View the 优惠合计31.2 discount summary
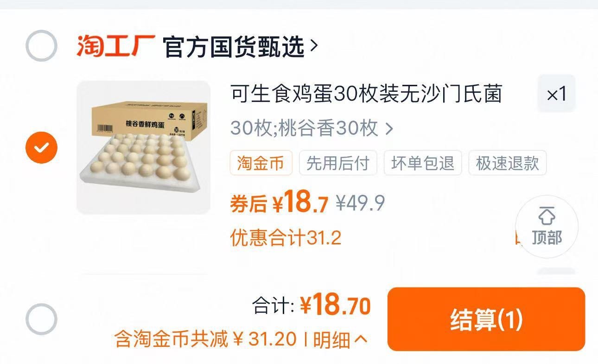This screenshot has height=364, width=598. [286, 238]
